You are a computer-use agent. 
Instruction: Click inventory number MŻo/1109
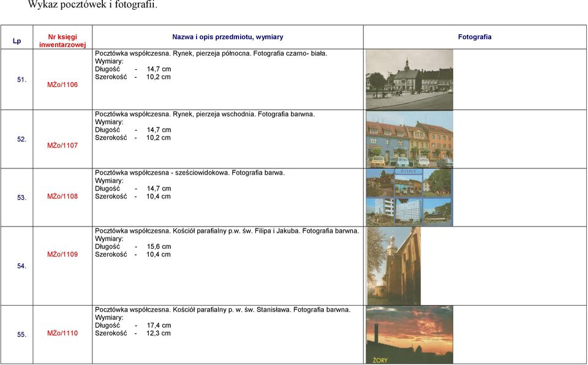point(62,254)
